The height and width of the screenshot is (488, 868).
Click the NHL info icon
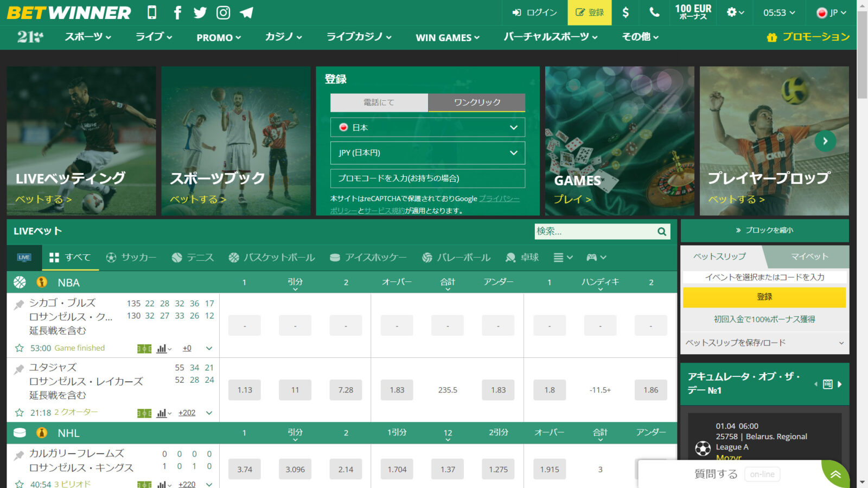[x=42, y=433]
